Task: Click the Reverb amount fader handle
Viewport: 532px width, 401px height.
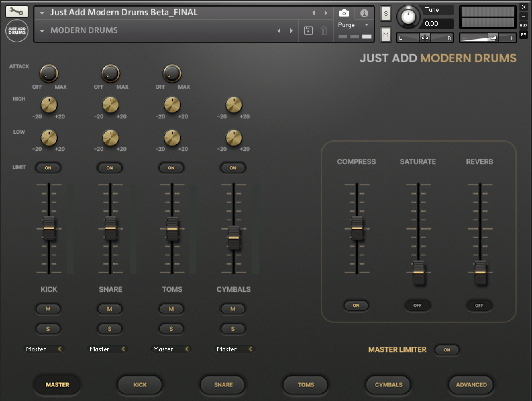Action: tap(480, 273)
